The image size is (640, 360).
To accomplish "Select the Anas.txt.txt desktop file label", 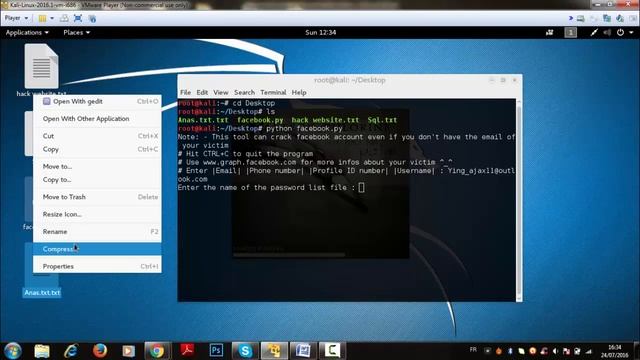I will [x=42, y=293].
